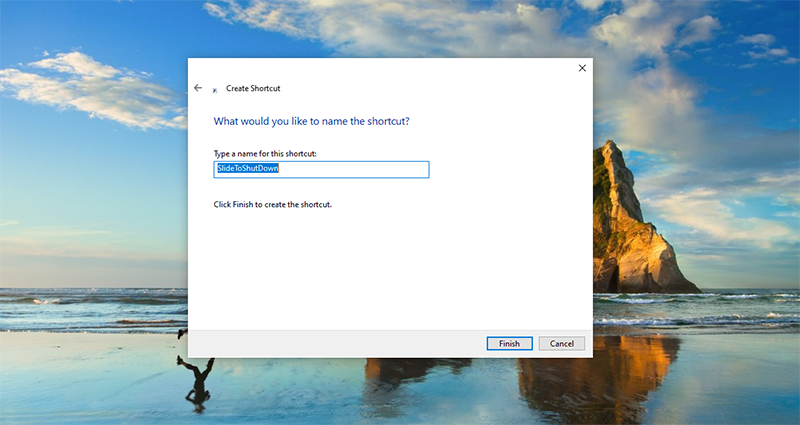Click Finish to create the shortcut
This screenshot has height=425, width=800.
click(509, 343)
